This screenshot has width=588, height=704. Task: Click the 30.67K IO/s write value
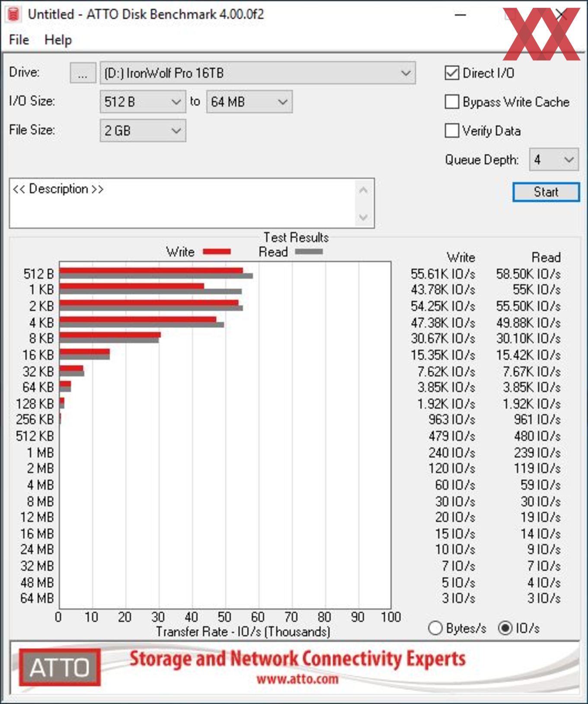coord(443,338)
